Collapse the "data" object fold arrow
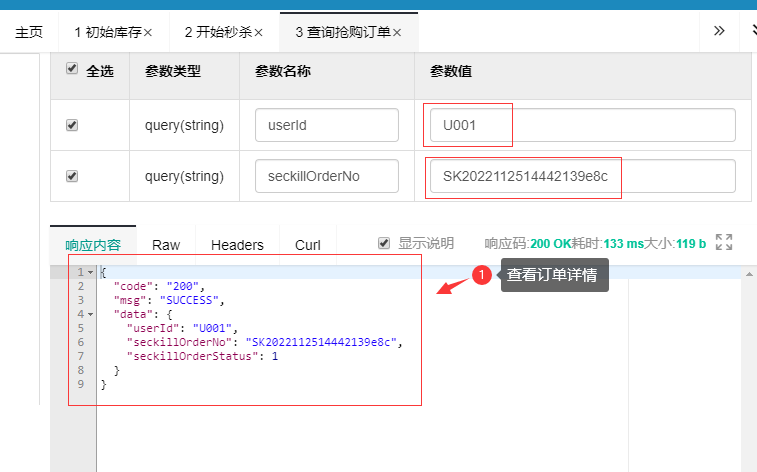Screen dimensions: 757x472 coord(90,315)
